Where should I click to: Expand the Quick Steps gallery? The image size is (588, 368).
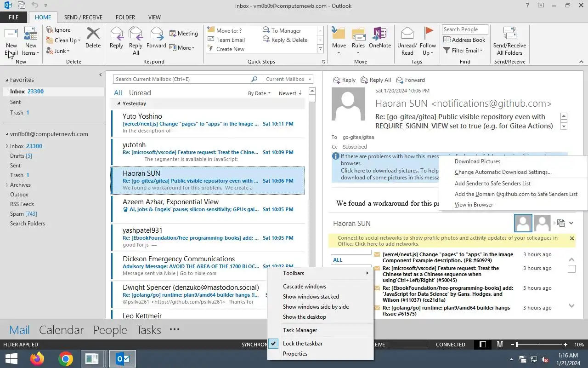click(x=320, y=49)
